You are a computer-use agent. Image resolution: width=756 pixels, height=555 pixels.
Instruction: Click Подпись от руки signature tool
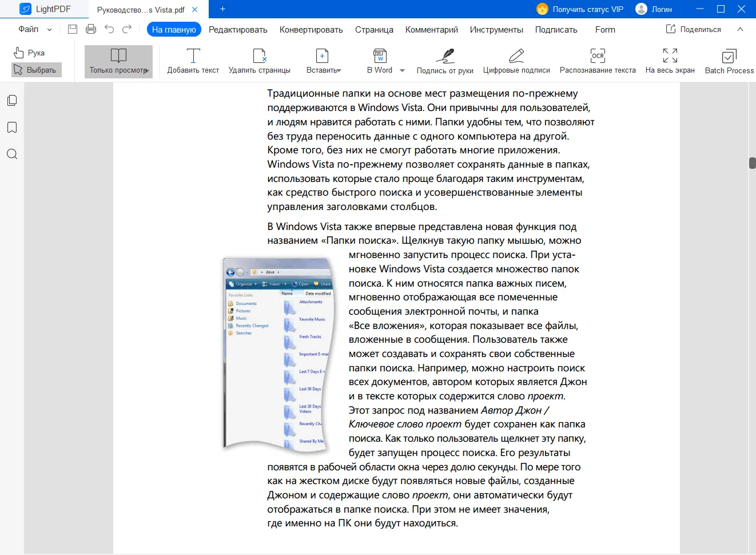(x=445, y=61)
